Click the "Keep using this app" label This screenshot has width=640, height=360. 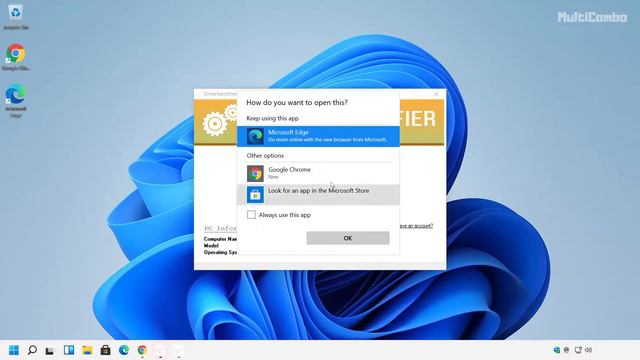tap(273, 118)
